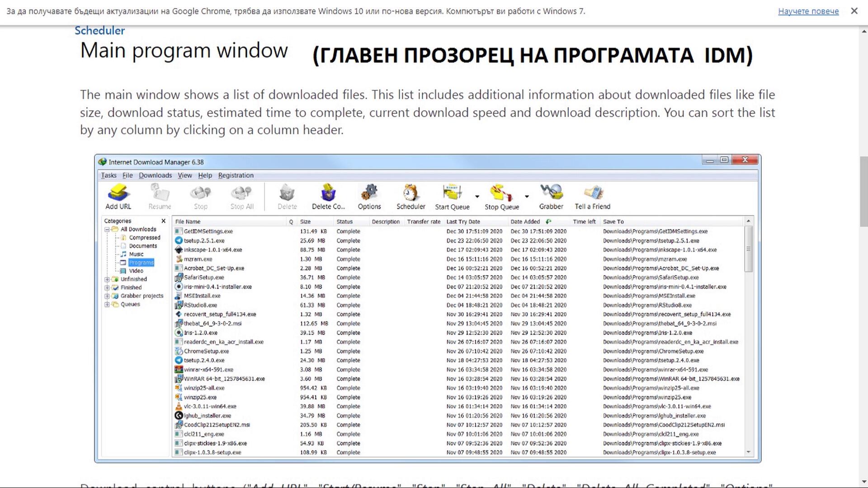Select the Documents category
This screenshot has height=488, width=868.
(x=143, y=246)
